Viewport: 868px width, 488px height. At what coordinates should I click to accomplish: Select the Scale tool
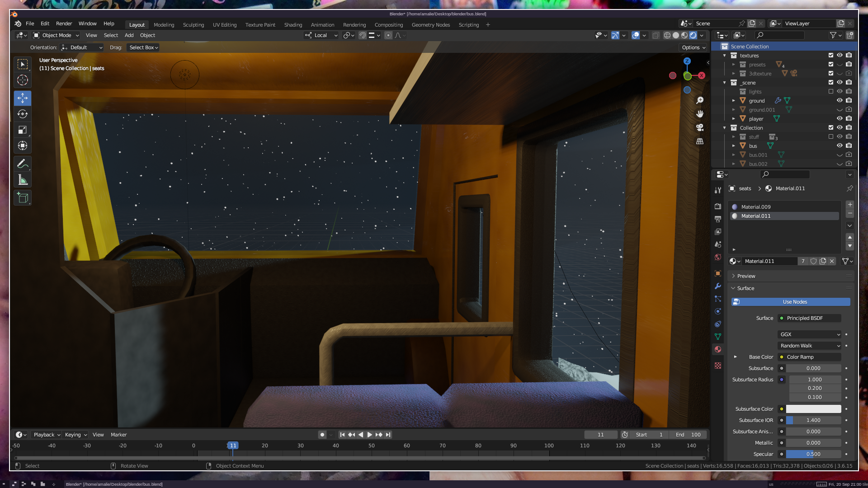(23, 130)
